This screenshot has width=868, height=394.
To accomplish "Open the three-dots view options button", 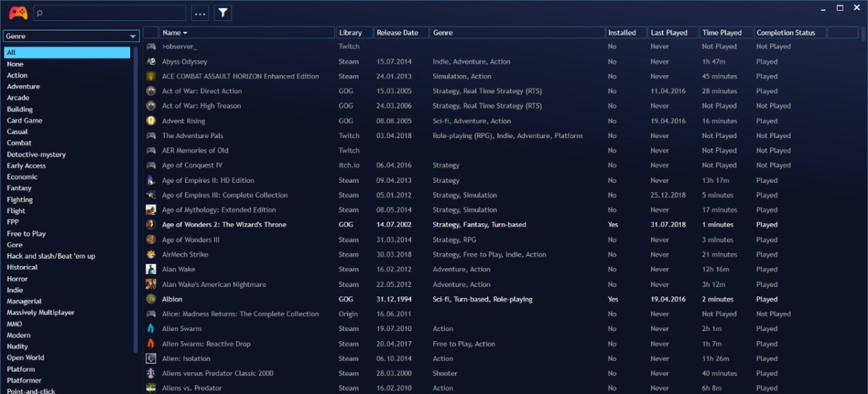I will click(x=200, y=12).
